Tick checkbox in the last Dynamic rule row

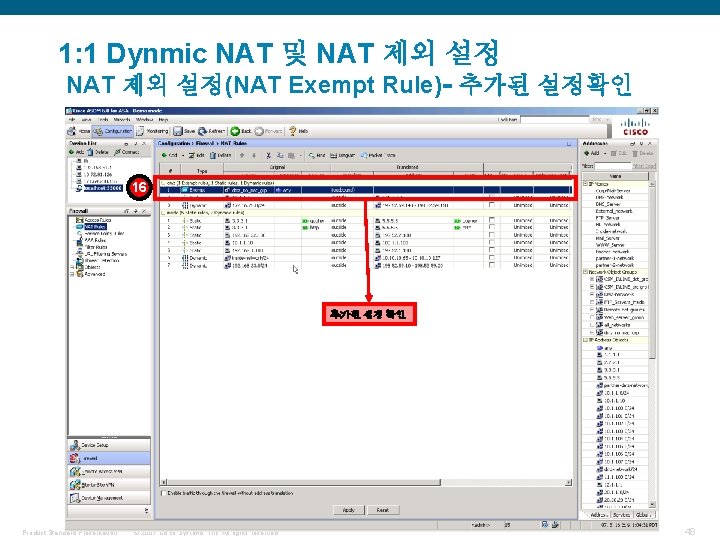click(x=492, y=265)
